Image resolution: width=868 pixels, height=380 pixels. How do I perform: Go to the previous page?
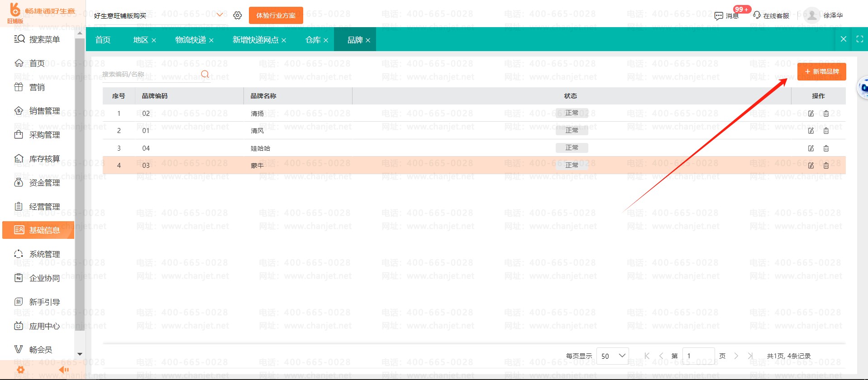[661, 356]
